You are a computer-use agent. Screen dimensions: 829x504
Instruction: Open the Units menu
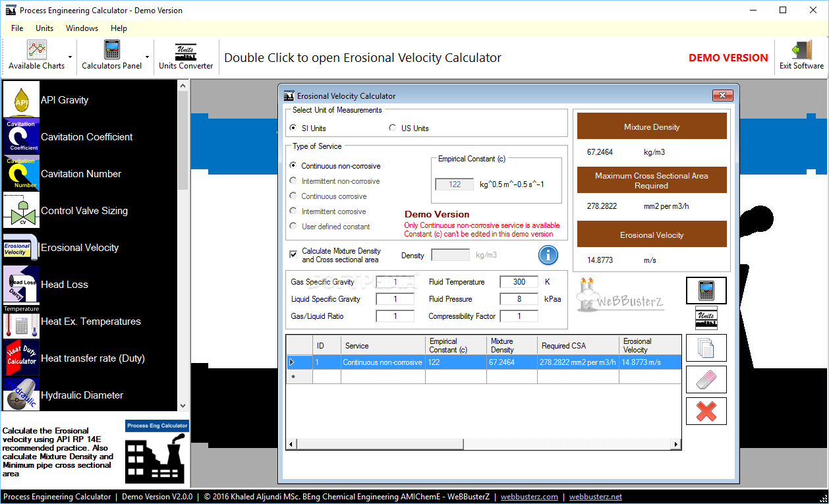[x=45, y=28]
